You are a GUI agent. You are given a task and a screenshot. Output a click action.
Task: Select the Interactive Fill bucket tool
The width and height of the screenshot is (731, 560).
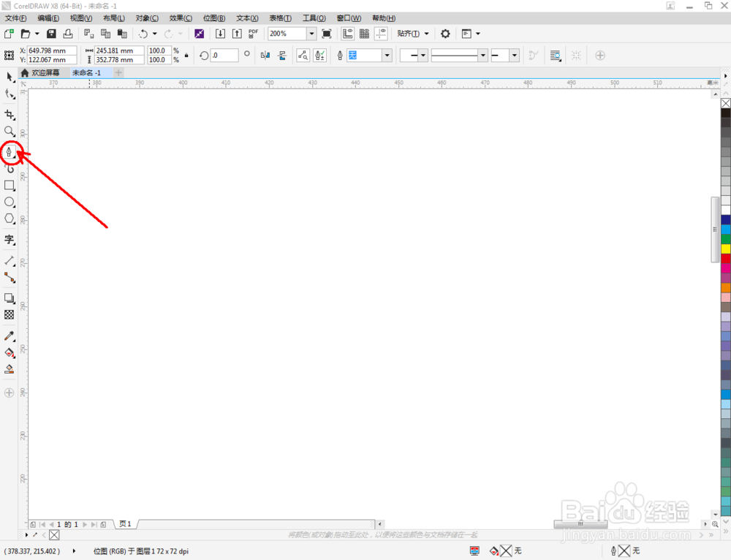[10, 353]
